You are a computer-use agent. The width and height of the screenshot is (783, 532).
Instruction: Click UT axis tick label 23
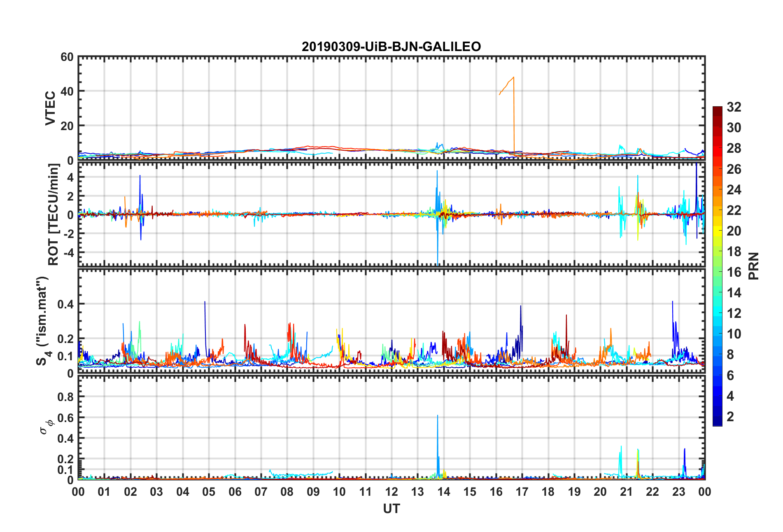(679, 492)
